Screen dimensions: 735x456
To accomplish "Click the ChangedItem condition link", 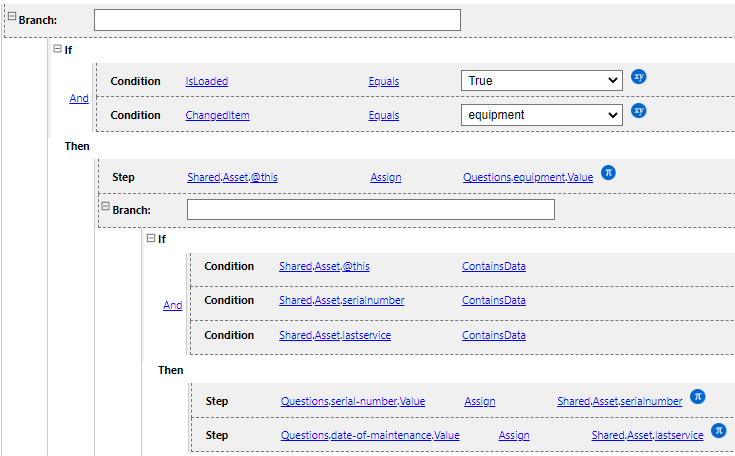I will click(217, 116).
